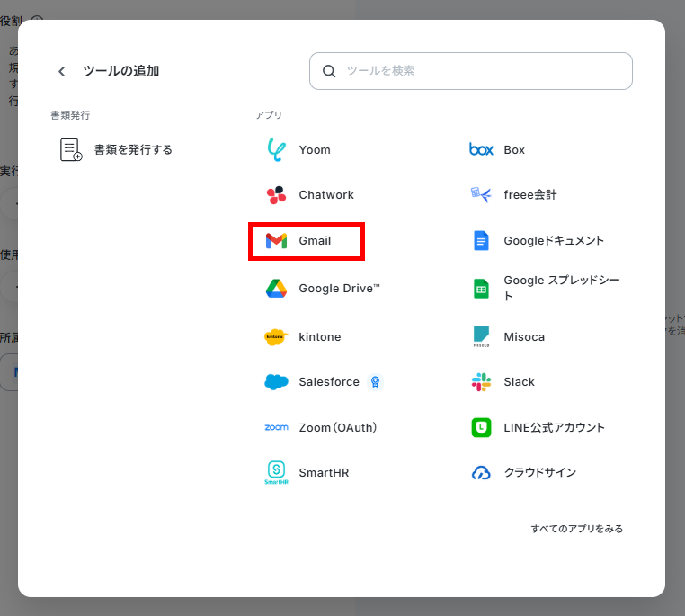Select the Slack logo icon
Viewport: 685px width, 616px height.
point(481,382)
